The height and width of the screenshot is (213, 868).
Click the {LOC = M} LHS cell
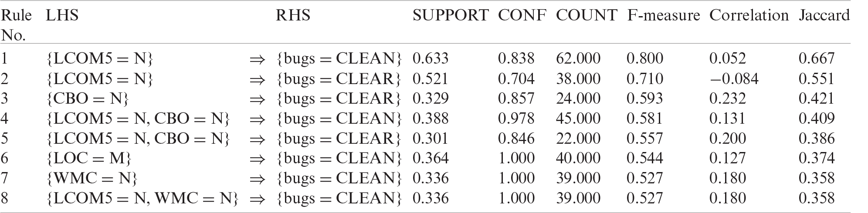(x=88, y=158)
